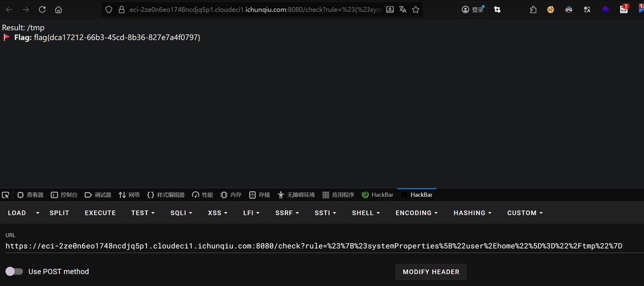Click into the HackBar URL input field
The width and height of the screenshot is (644, 286).
pyautogui.click(x=314, y=246)
